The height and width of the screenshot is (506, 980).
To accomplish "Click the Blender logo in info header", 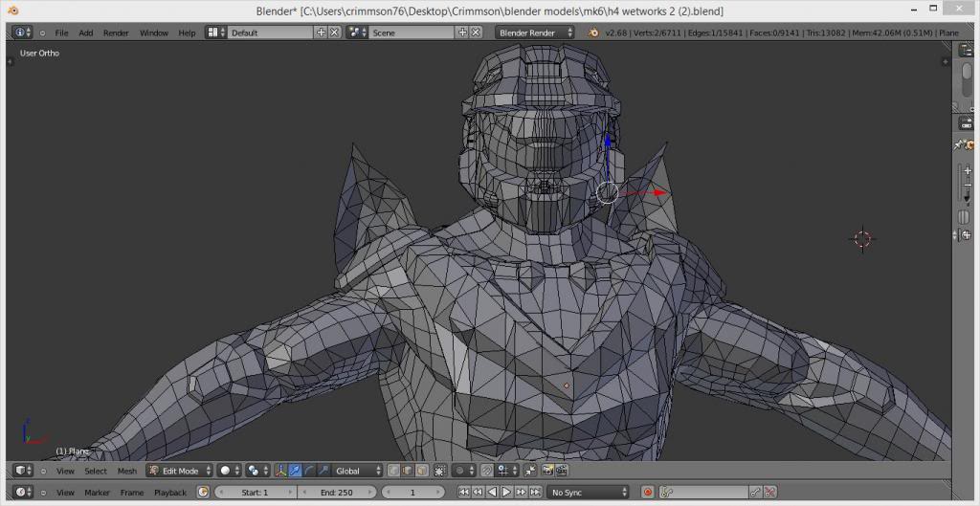I will (x=593, y=33).
